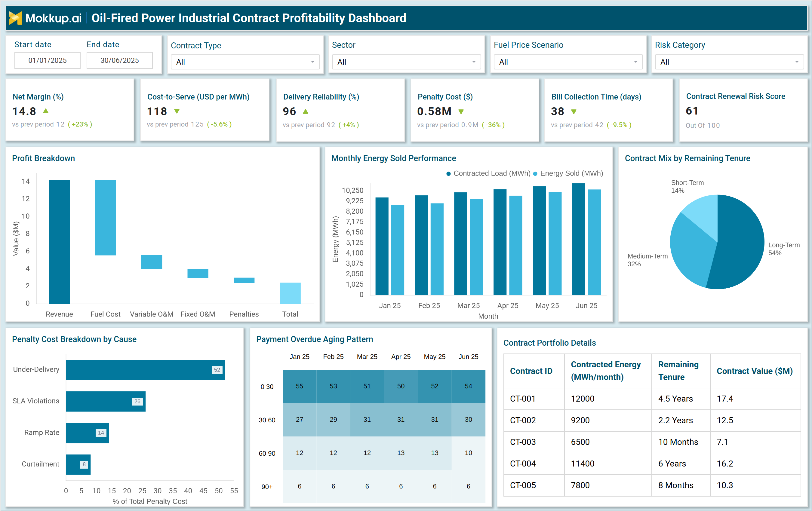Select the Penalties waterfall bar

pos(244,280)
